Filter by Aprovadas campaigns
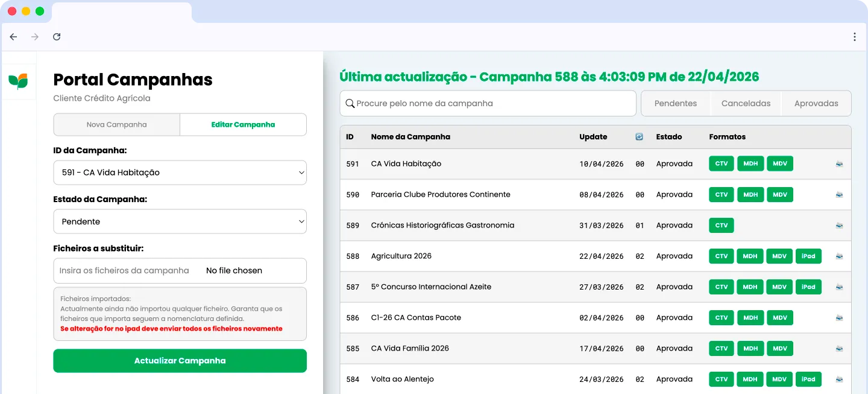This screenshot has height=394, width=868. [x=816, y=103]
